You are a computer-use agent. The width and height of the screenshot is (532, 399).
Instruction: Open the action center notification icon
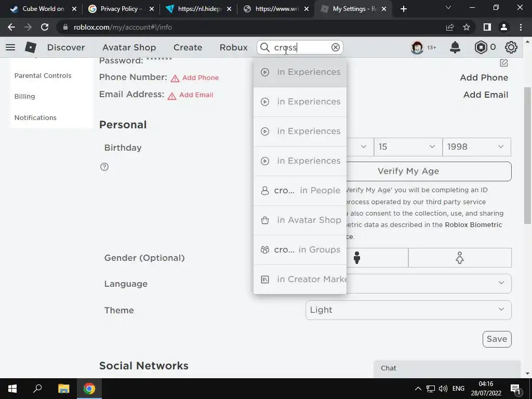[x=515, y=389]
